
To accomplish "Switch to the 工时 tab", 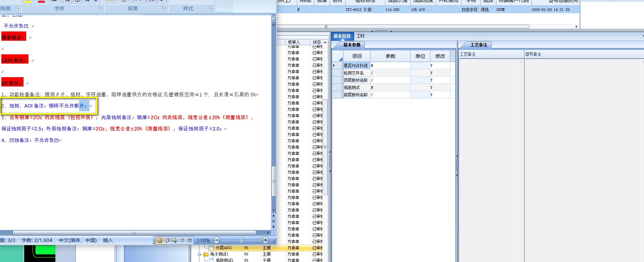I will [360, 36].
